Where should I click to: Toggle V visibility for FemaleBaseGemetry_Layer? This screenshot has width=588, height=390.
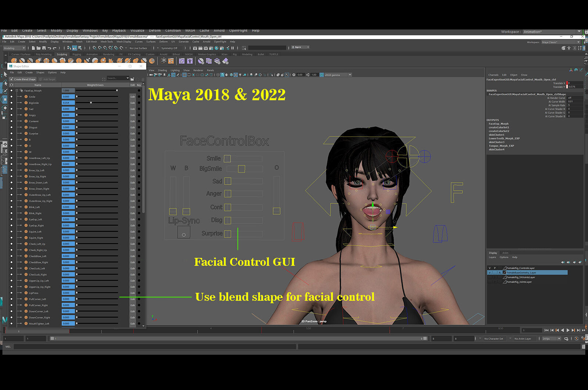coord(490,273)
